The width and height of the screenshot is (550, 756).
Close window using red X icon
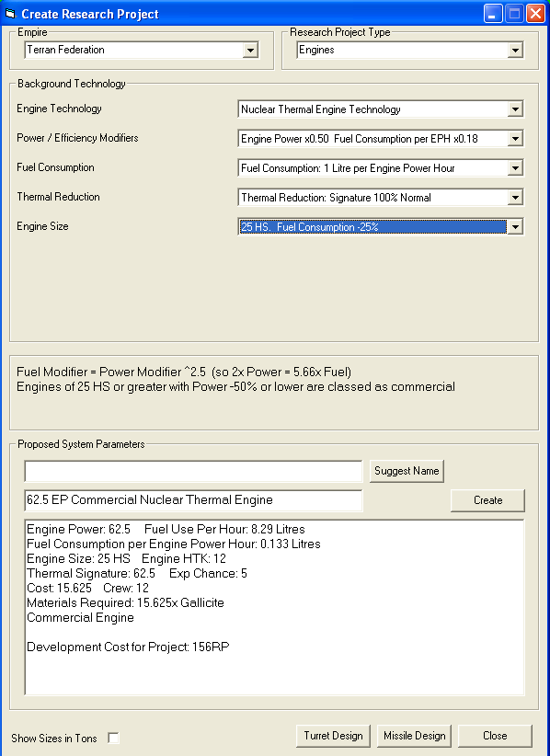click(535, 14)
